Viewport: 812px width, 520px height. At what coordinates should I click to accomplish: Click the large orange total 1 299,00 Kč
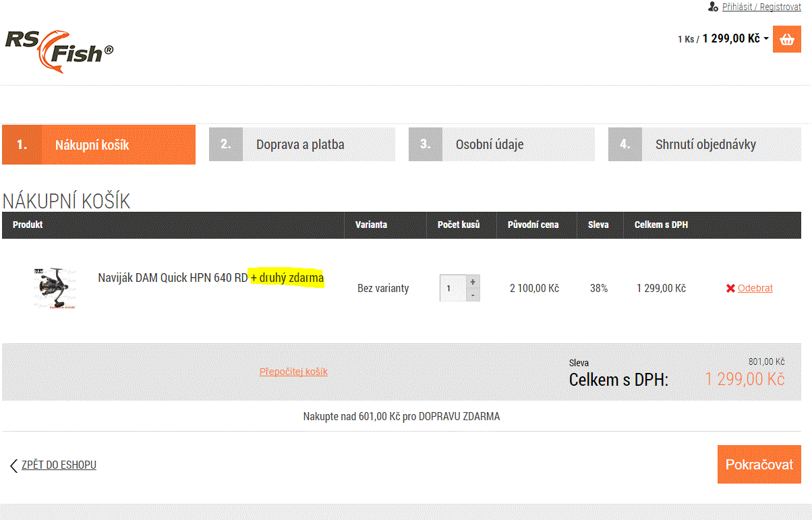pyautogui.click(x=745, y=379)
